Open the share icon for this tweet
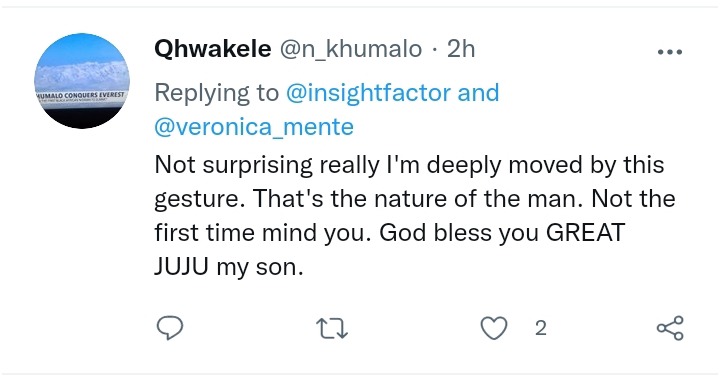The height and width of the screenshot is (381, 720). [x=670, y=328]
